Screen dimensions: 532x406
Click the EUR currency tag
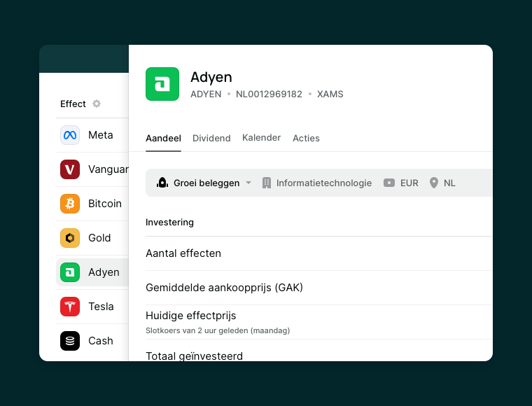tap(401, 183)
